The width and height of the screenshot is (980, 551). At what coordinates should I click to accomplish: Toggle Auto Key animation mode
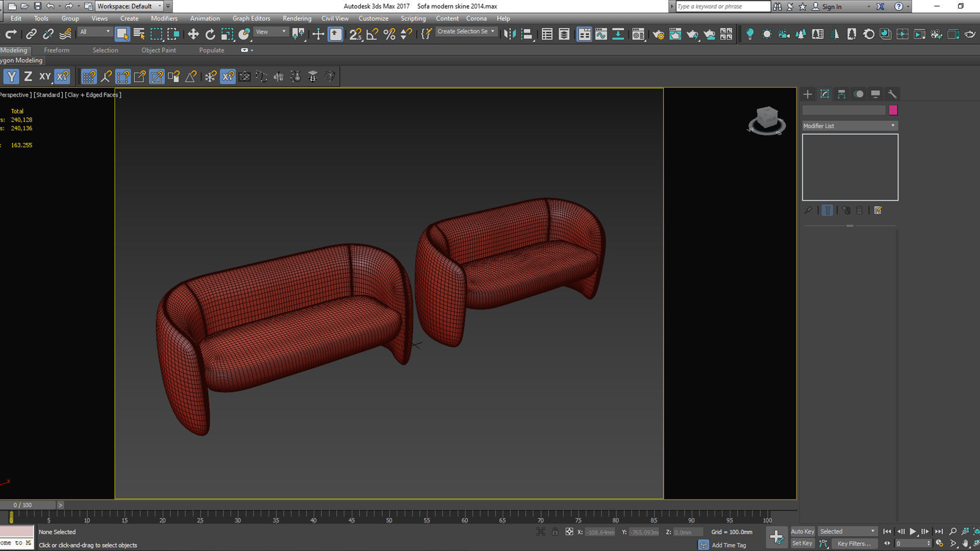(802, 532)
